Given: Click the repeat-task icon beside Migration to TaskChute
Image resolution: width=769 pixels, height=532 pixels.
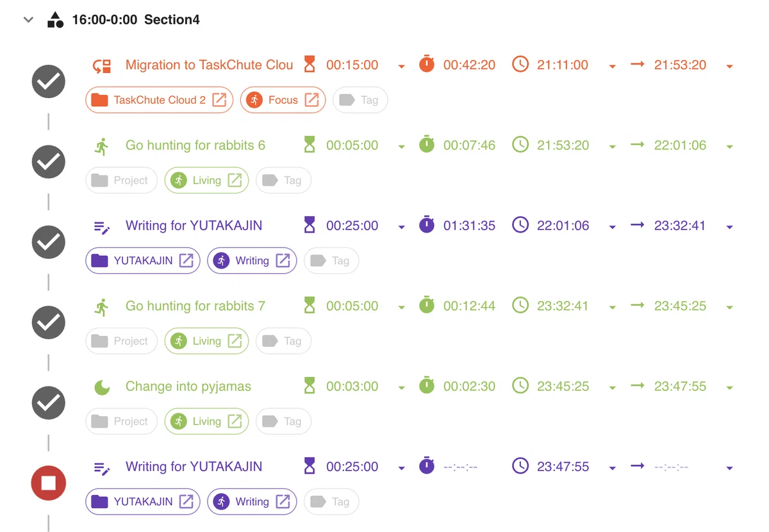Looking at the screenshot, I should (x=102, y=65).
